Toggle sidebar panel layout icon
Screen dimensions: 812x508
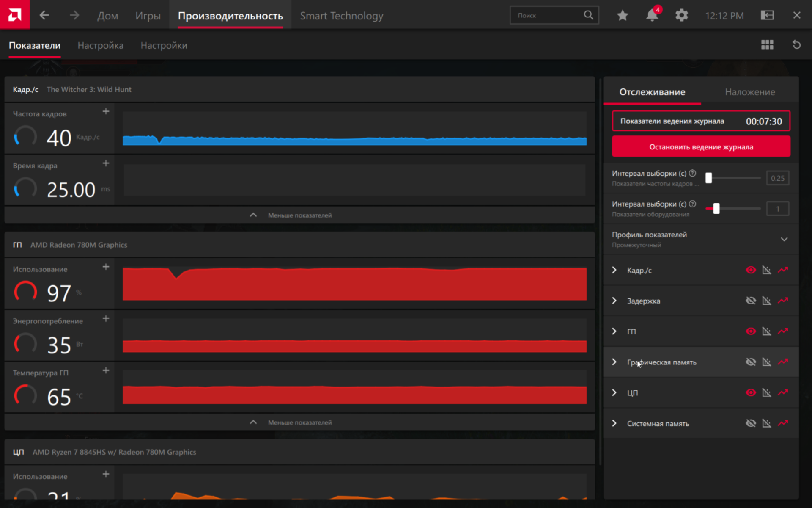pyautogui.click(x=767, y=16)
